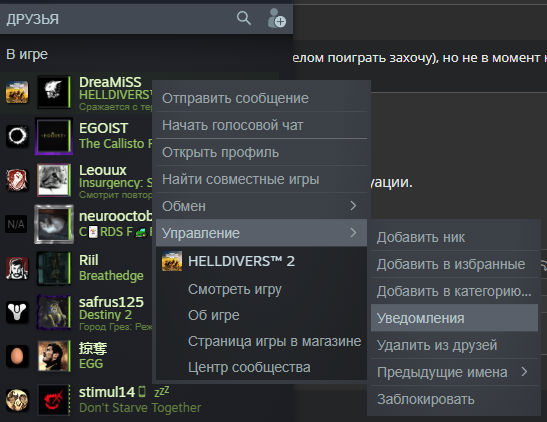Open the avatar next to EGG
The image size is (547, 422).
point(53,356)
